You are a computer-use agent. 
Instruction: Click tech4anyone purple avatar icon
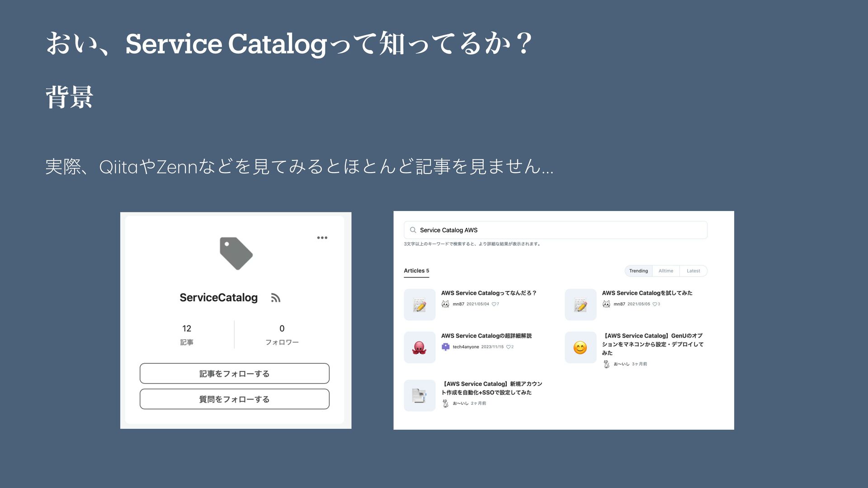pyautogui.click(x=445, y=347)
